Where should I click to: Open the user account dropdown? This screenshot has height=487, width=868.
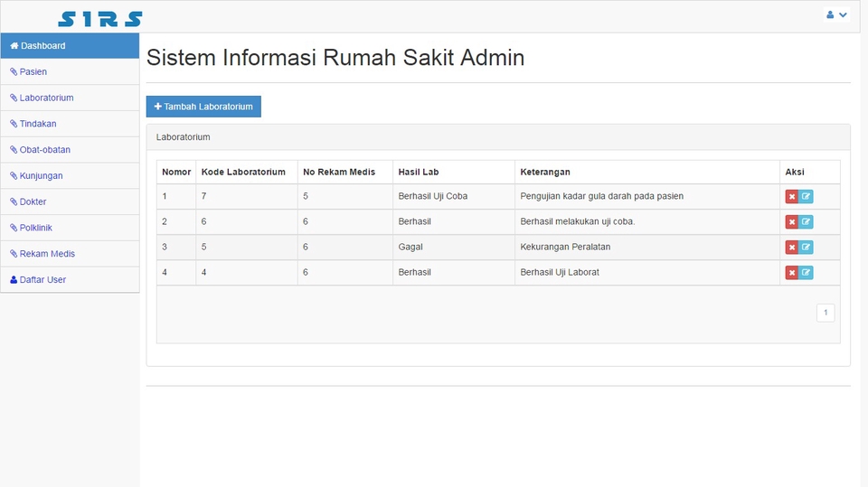[836, 15]
